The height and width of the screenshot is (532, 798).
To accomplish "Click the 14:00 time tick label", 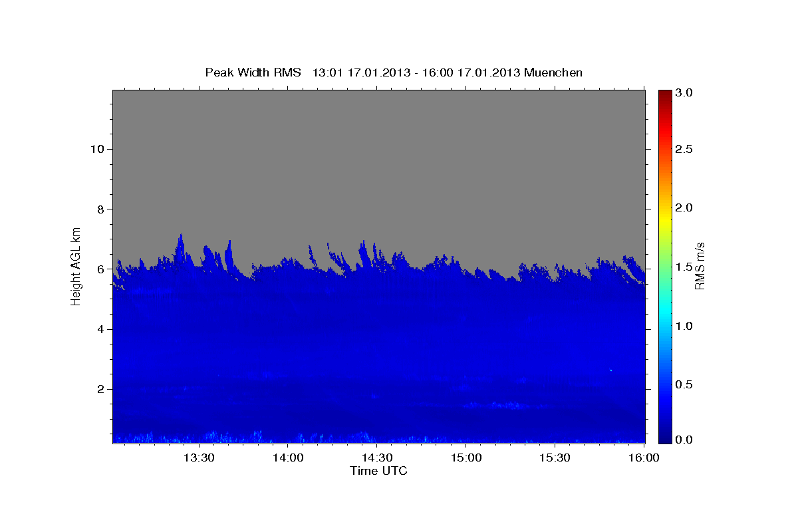I will pos(287,458).
